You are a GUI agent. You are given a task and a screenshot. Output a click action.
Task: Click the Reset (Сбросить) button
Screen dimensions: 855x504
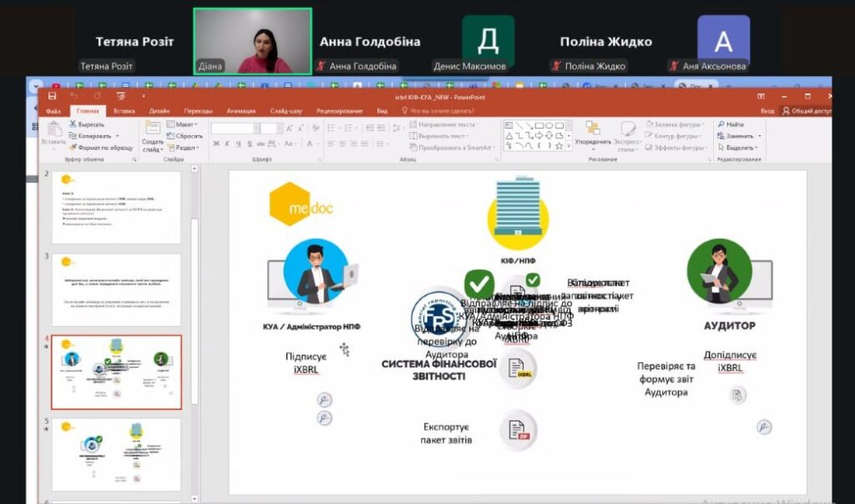click(x=185, y=136)
